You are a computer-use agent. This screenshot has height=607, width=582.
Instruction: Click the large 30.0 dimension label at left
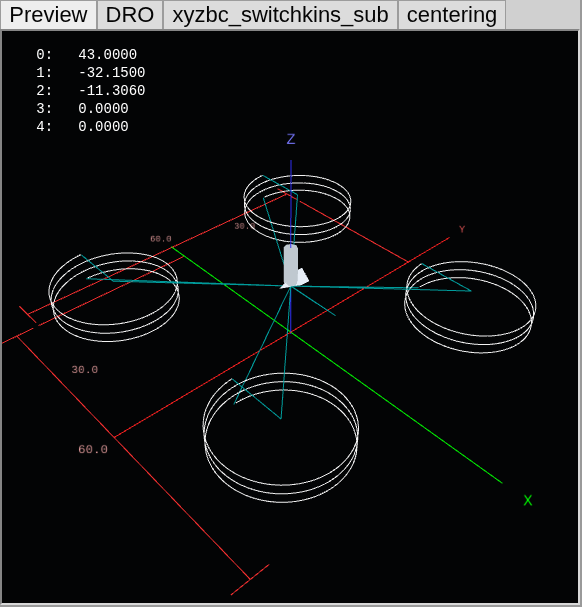coord(85,370)
